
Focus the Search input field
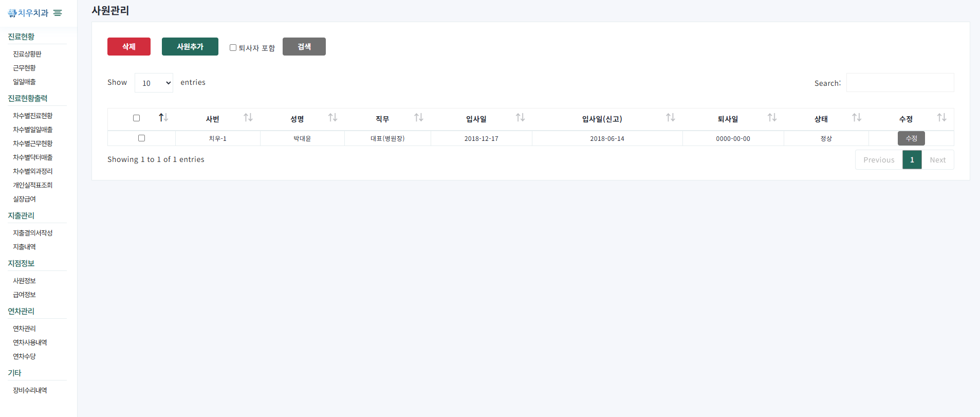(900, 83)
